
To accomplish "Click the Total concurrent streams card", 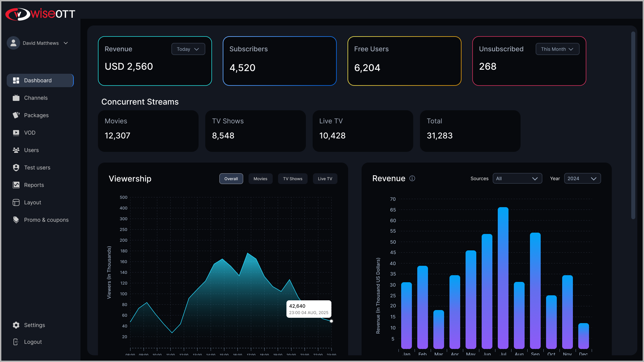I will click(470, 131).
